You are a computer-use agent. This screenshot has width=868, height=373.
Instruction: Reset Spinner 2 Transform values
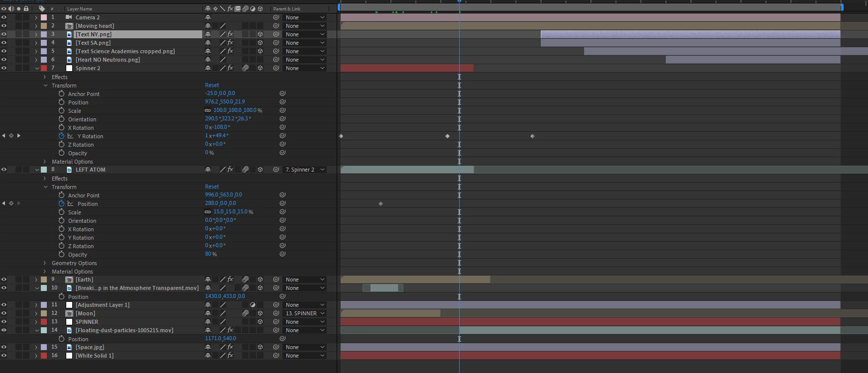click(x=212, y=85)
